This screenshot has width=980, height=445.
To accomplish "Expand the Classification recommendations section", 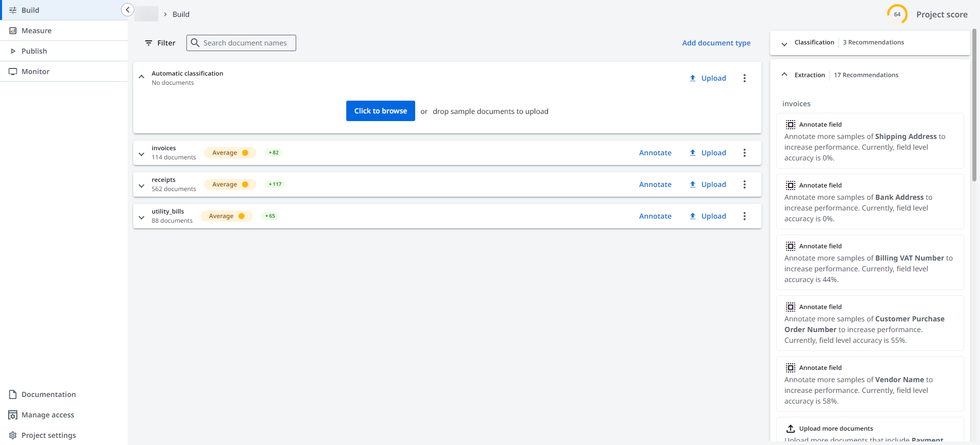I will [x=784, y=44].
